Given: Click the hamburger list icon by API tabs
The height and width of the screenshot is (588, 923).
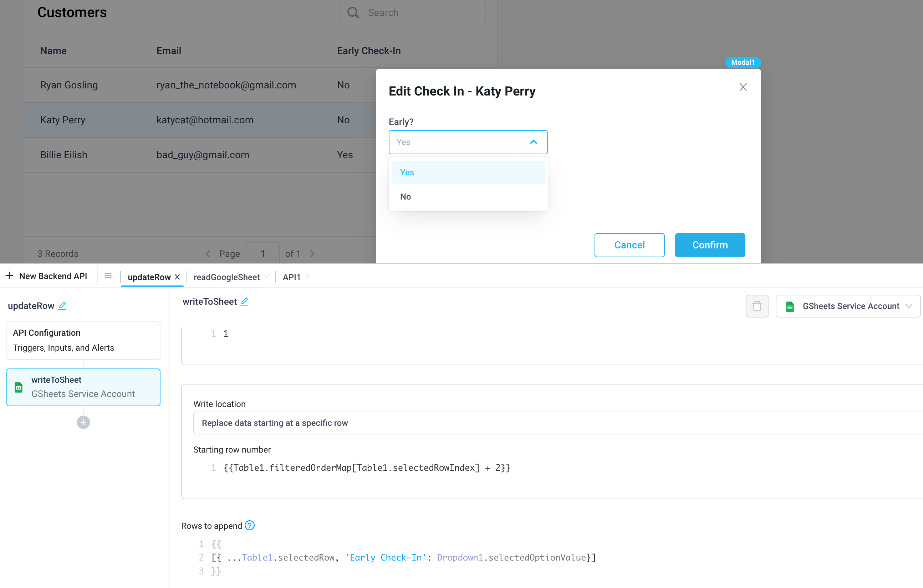Looking at the screenshot, I should point(108,276).
